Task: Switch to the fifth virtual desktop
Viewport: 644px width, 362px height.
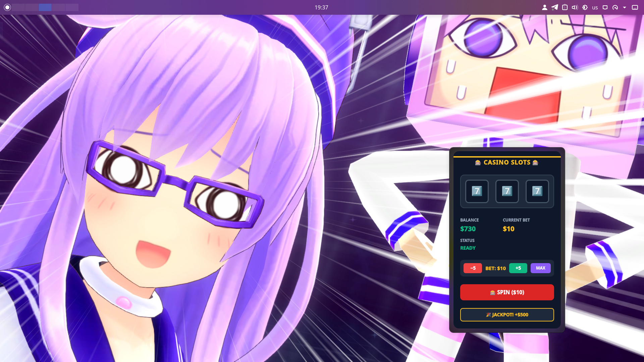Action: (72, 7)
